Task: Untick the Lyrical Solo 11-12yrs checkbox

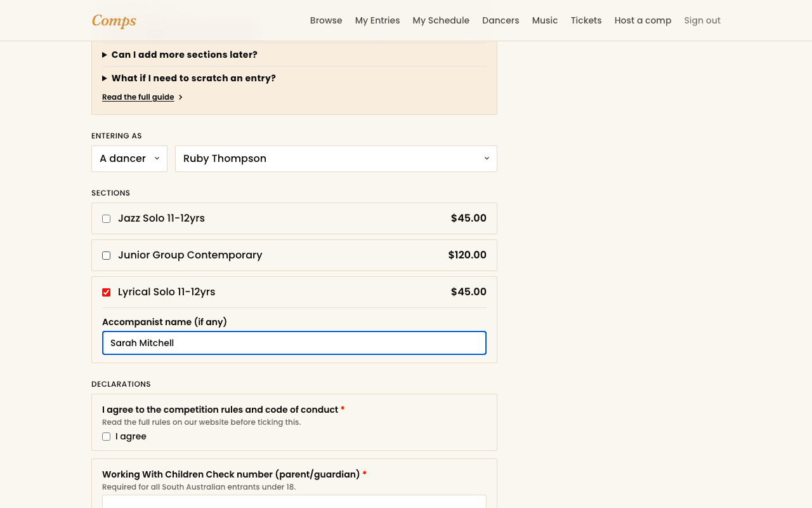Action: pyautogui.click(x=106, y=292)
